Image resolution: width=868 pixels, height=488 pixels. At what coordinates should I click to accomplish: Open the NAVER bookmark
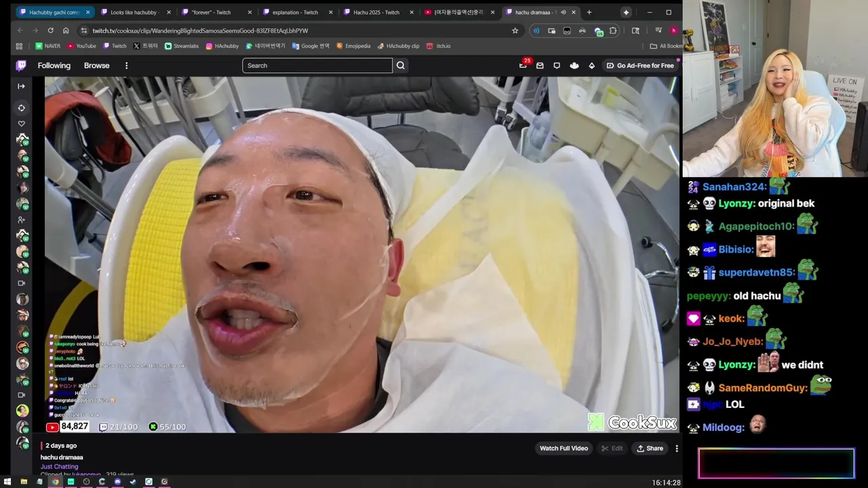coord(47,46)
